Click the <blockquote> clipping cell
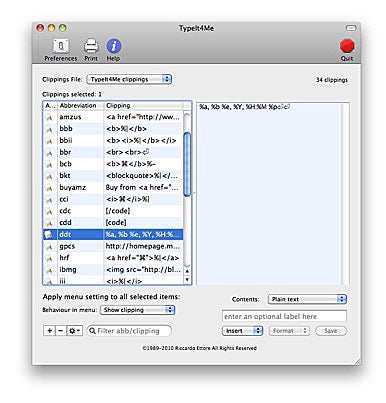 tap(143, 176)
